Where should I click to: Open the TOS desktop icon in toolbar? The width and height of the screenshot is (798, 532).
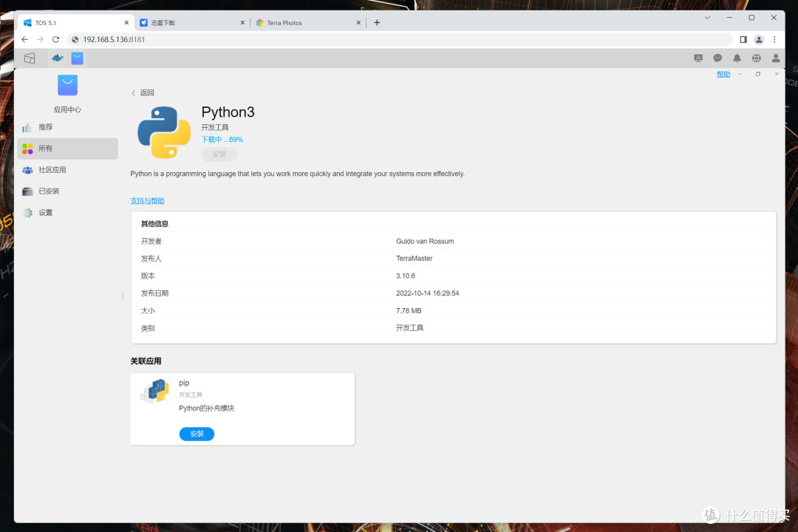[x=30, y=58]
